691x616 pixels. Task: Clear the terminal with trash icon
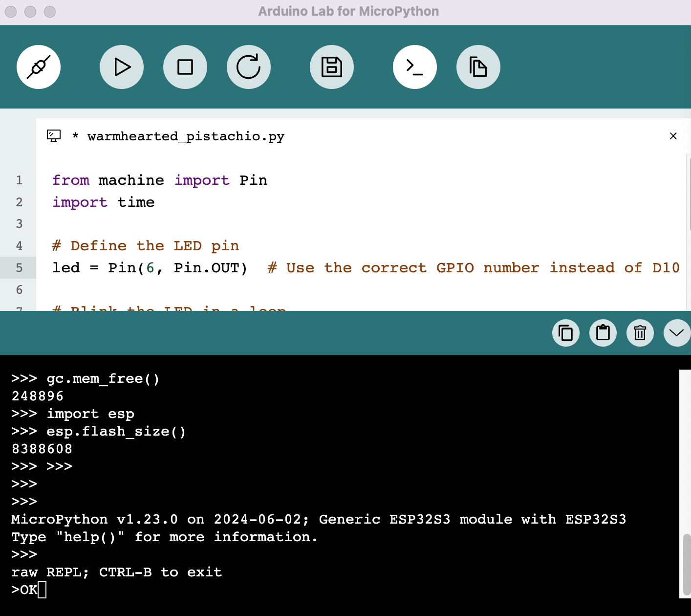[x=640, y=333]
